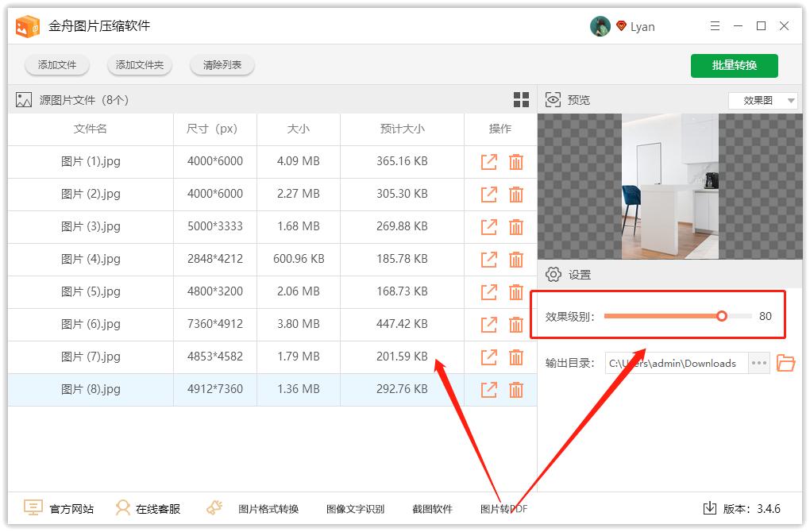This screenshot has height=532, width=810.
Task: Click the 文件名 column header
Action: pyautogui.click(x=90, y=129)
